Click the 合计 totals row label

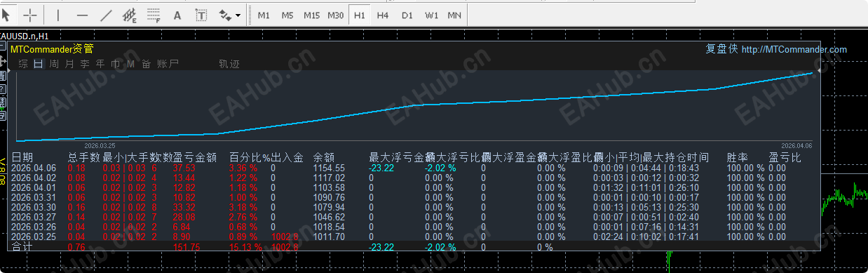tap(22, 247)
